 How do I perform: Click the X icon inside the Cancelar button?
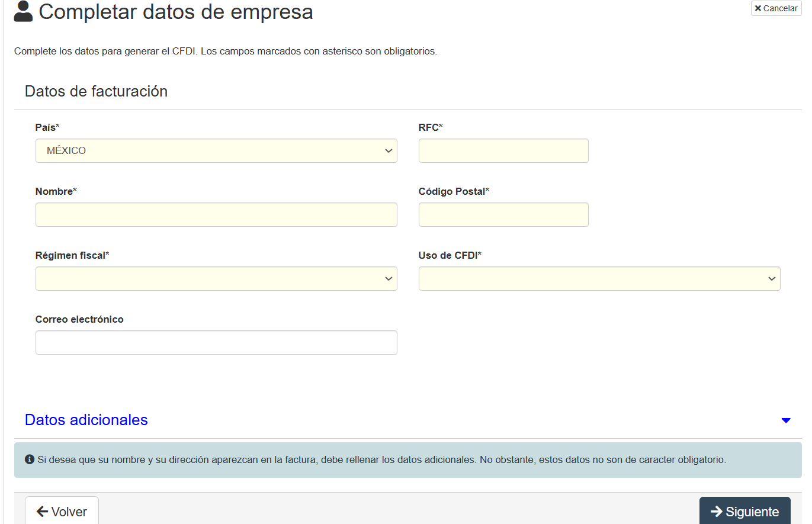pyautogui.click(x=758, y=8)
